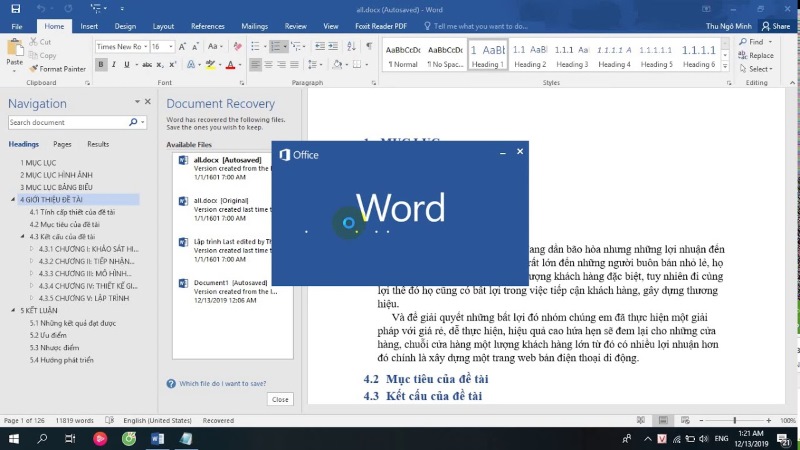Toggle Italic formatting
The width and height of the screenshot is (800, 450).
pos(113,65)
